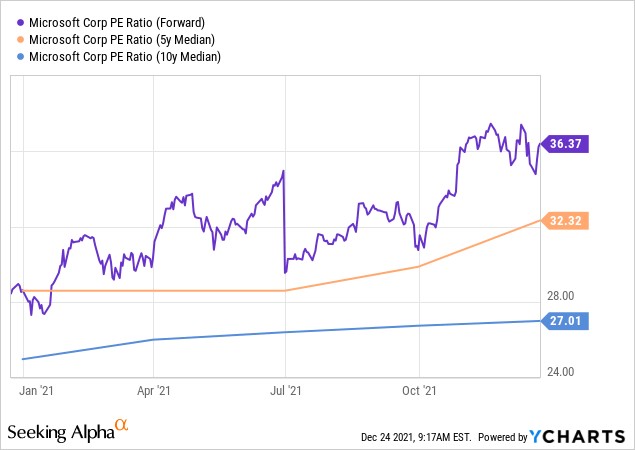
Task: Click the Apr '21 axis label
Action: pyautogui.click(x=153, y=391)
